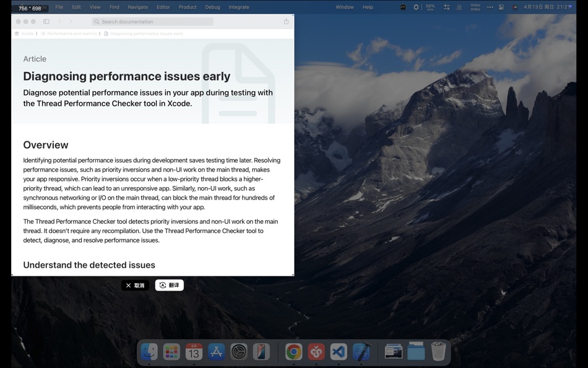The image size is (588, 368).
Task: Click the network speed indicator in the menu bar
Action: 475,7
